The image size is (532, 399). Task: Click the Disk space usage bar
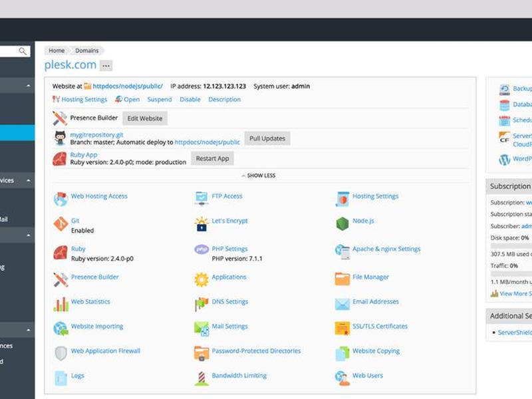(511, 245)
